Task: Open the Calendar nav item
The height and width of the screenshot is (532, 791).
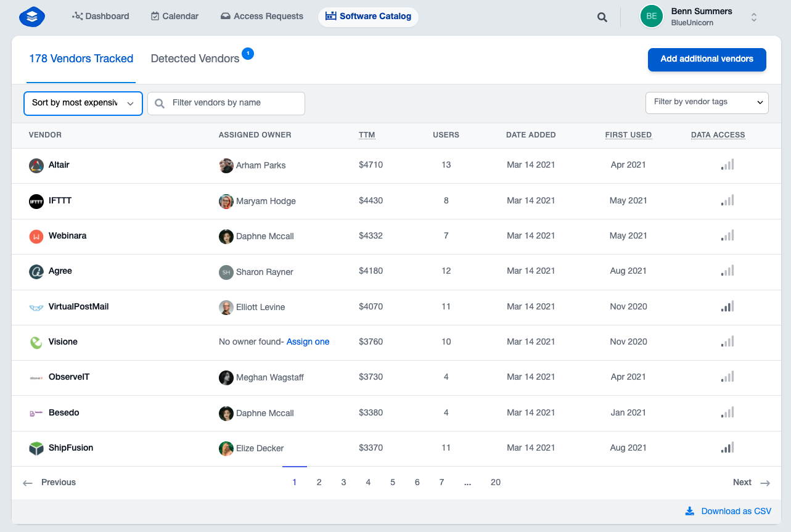Action: click(174, 16)
